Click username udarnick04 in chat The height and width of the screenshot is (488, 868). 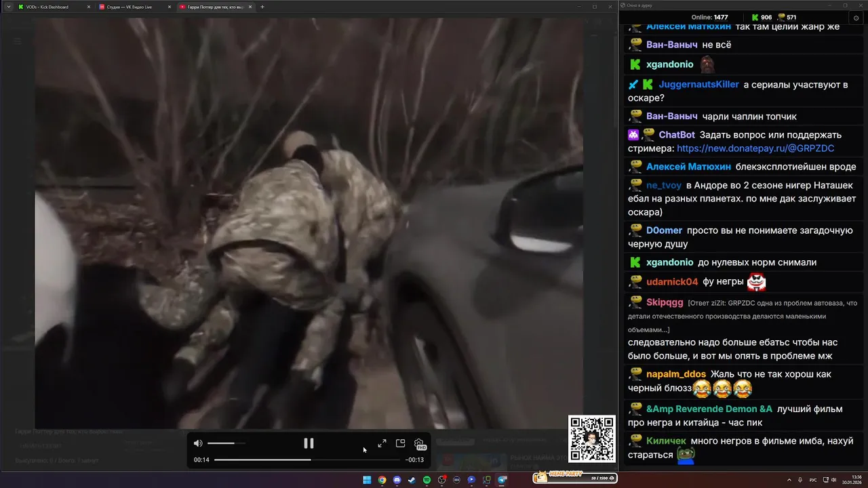click(x=672, y=282)
